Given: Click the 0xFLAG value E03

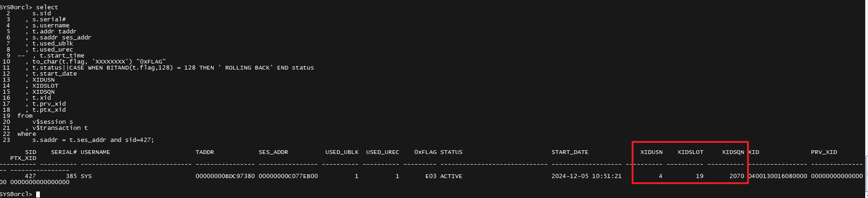Looking at the screenshot, I should point(431,176).
